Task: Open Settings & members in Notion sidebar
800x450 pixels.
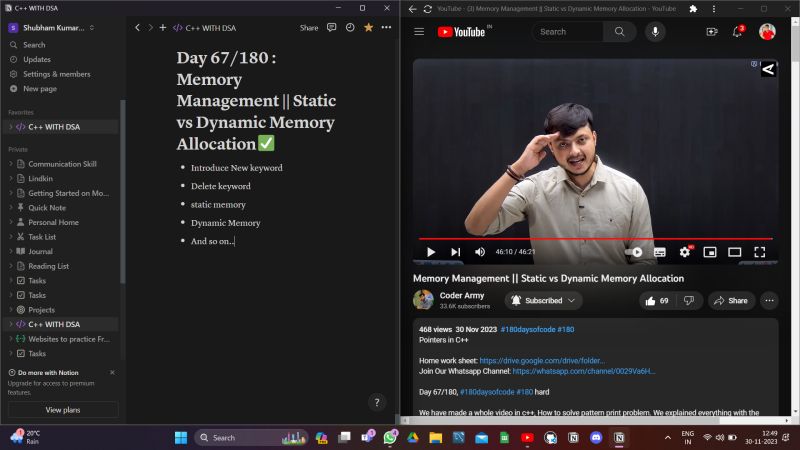Action: tap(56, 74)
